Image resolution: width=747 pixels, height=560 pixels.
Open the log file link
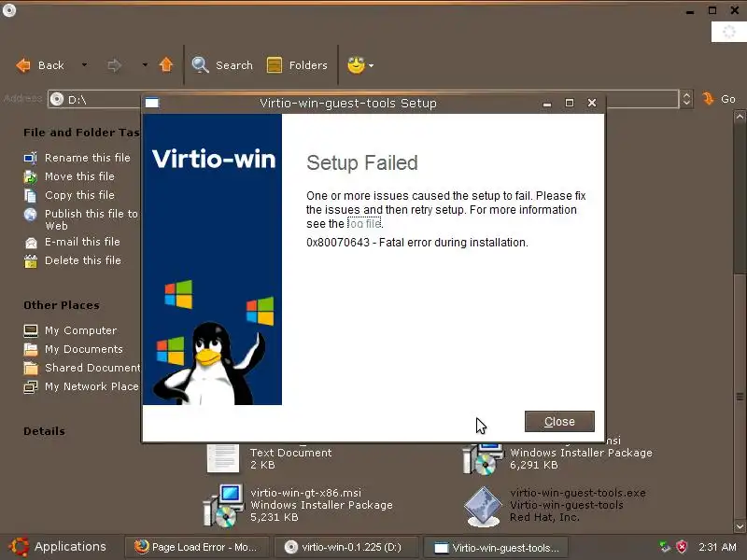[x=364, y=223]
